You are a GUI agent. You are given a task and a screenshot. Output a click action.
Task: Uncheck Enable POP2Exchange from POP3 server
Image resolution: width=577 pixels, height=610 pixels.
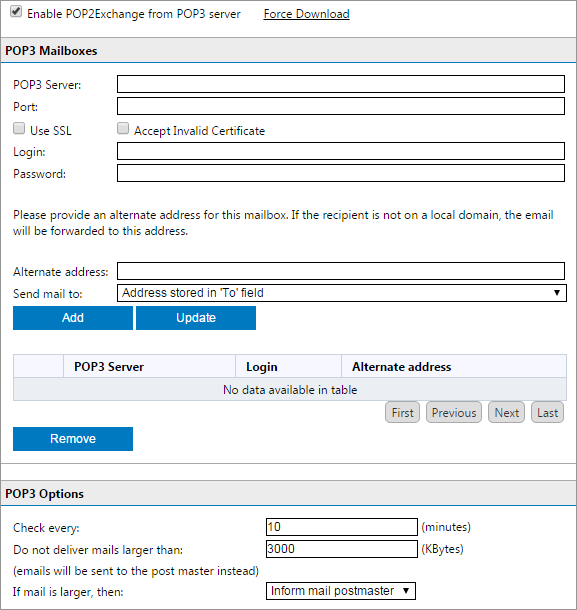(16, 12)
